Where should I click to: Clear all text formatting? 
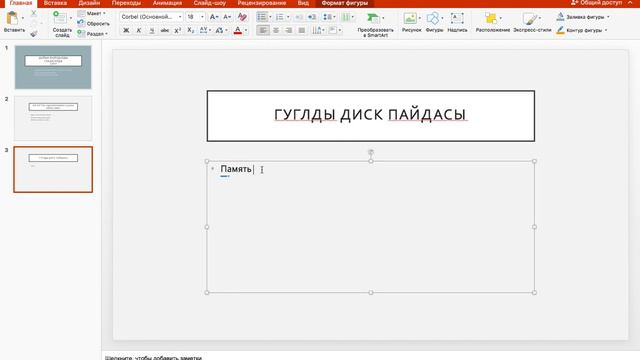pos(242,17)
